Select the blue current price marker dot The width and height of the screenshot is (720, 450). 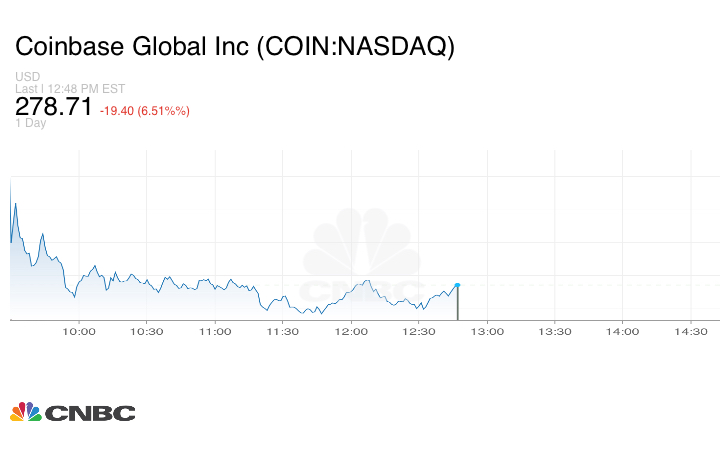pyautogui.click(x=458, y=286)
